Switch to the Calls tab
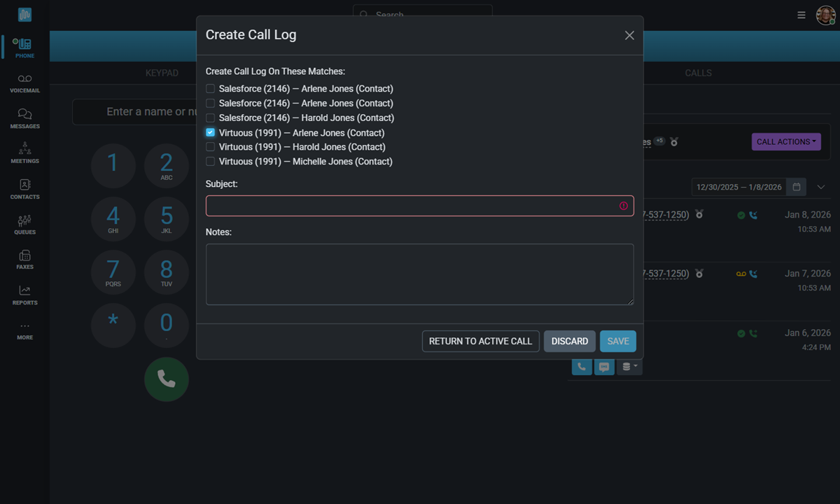This screenshot has width=840, height=504. click(x=698, y=73)
